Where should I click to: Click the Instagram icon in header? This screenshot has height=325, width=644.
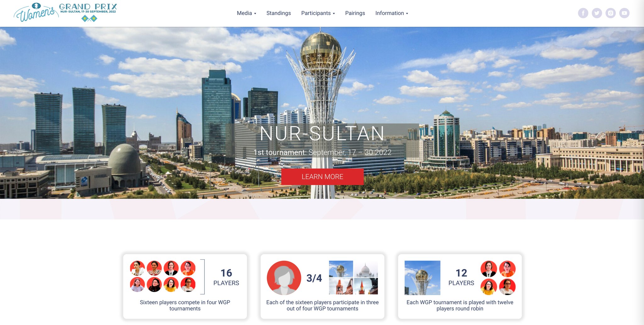pyautogui.click(x=610, y=13)
